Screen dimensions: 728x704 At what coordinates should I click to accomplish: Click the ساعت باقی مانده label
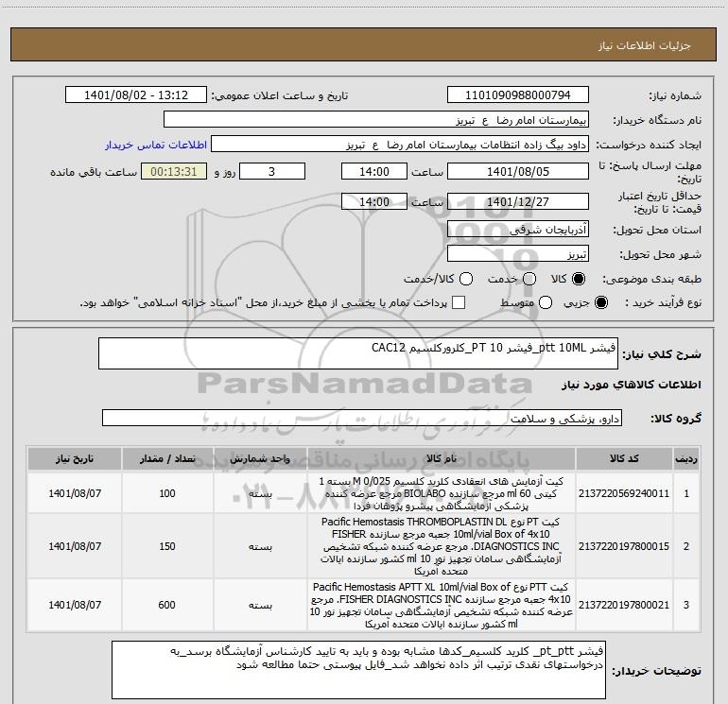pyautogui.click(x=94, y=172)
